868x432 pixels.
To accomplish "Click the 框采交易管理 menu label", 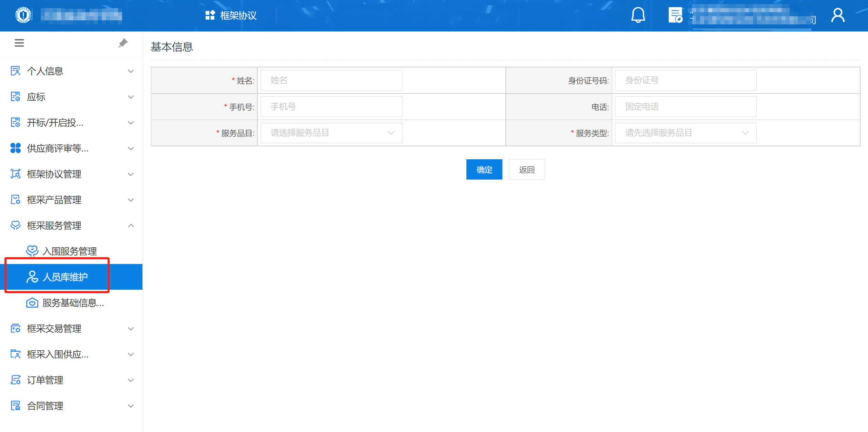I will pyautogui.click(x=54, y=328).
